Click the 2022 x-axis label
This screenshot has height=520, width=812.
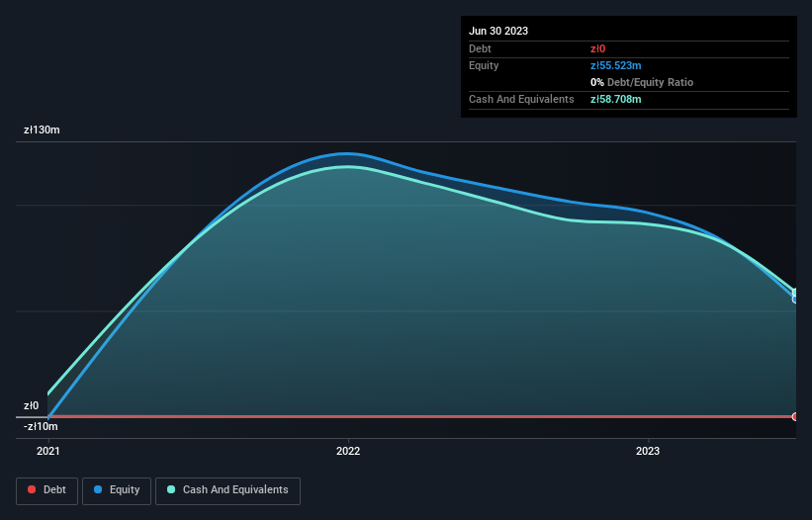[348, 451]
